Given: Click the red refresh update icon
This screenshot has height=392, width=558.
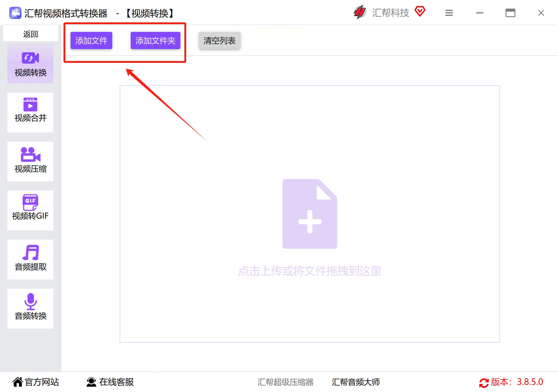Looking at the screenshot, I should coord(484,382).
